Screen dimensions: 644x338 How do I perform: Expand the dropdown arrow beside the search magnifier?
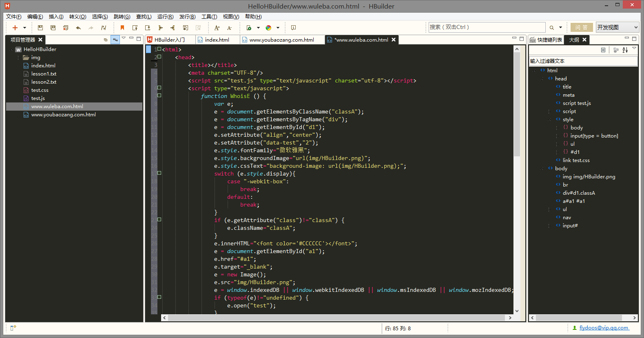[x=560, y=28]
